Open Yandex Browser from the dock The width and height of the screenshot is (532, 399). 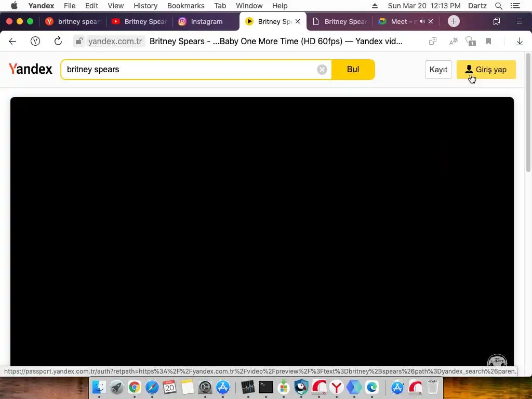tap(336, 387)
